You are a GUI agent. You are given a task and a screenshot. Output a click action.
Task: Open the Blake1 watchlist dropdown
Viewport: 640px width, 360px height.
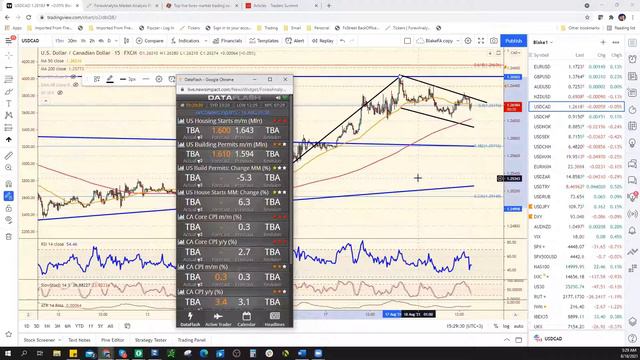[543, 42]
